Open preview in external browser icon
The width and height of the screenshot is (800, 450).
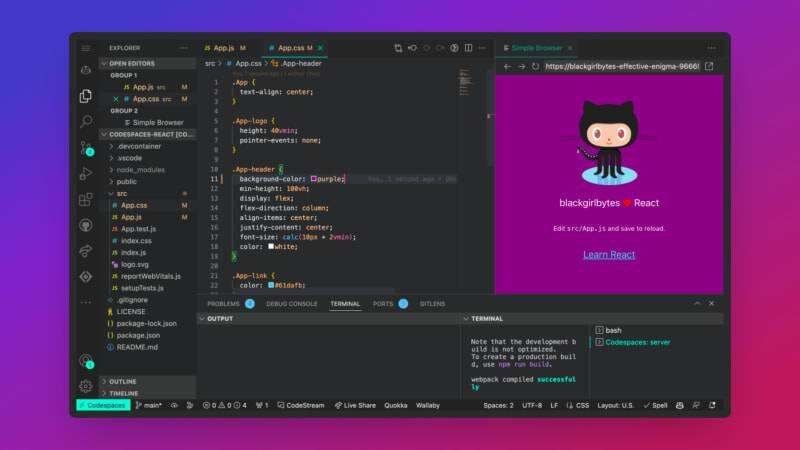click(709, 66)
